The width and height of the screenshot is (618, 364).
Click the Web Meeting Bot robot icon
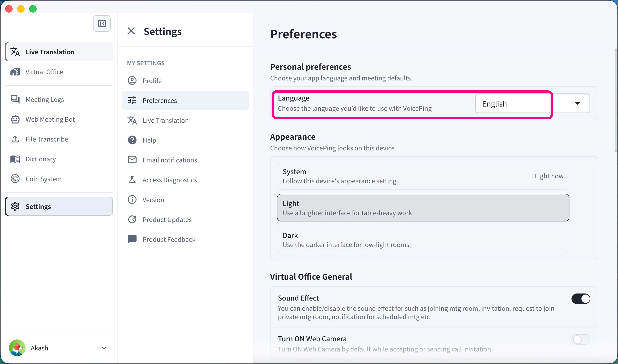click(x=15, y=119)
